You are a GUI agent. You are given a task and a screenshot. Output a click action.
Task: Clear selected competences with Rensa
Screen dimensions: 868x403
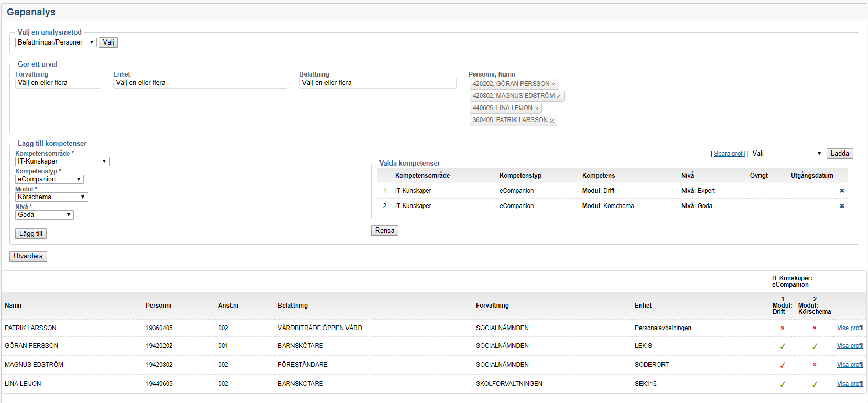click(384, 231)
